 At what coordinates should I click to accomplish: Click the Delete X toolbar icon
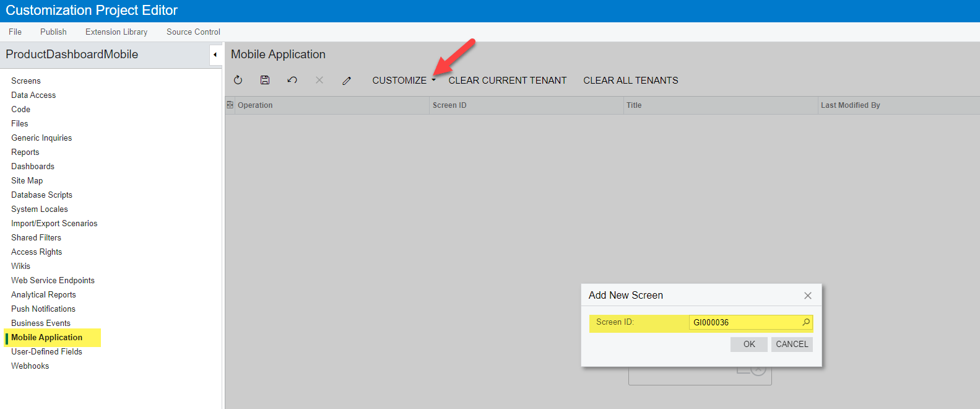[x=319, y=80]
